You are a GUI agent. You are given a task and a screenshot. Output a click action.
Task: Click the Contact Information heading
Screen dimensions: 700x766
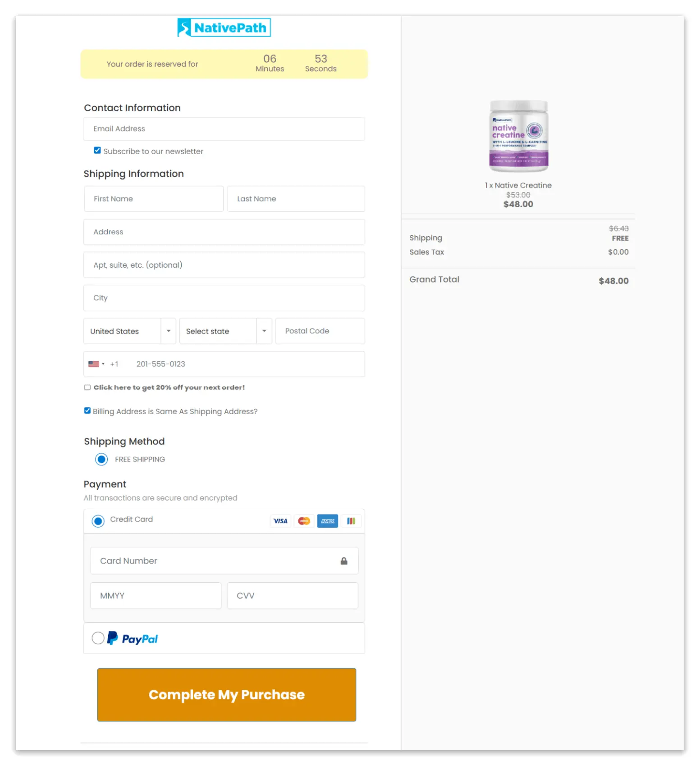click(132, 108)
